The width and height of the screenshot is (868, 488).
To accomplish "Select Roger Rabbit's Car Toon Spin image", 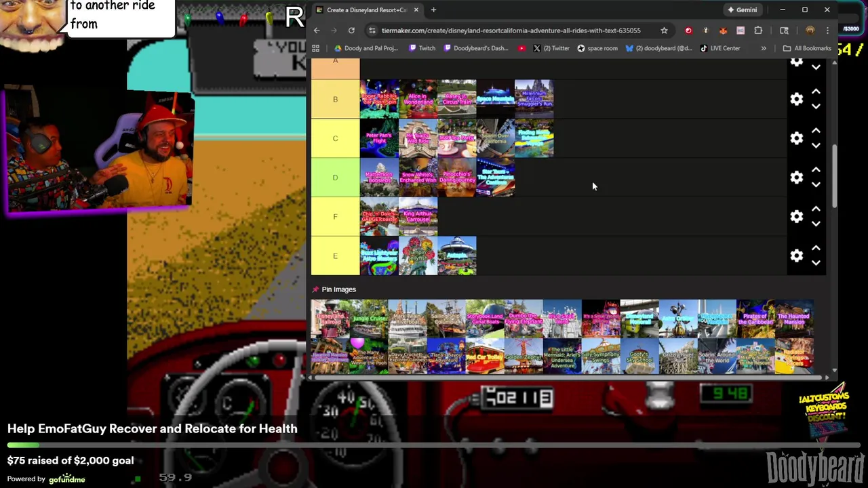I will [379, 99].
